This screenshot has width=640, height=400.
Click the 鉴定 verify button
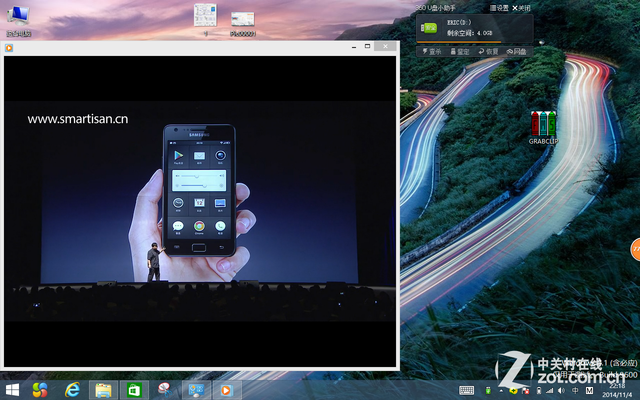pyautogui.click(x=460, y=51)
